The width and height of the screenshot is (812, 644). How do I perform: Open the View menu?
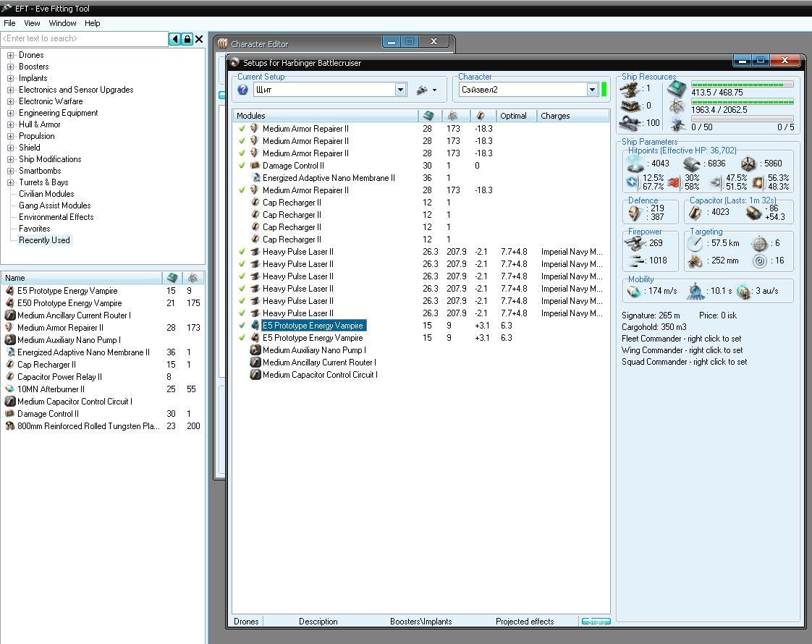point(32,23)
